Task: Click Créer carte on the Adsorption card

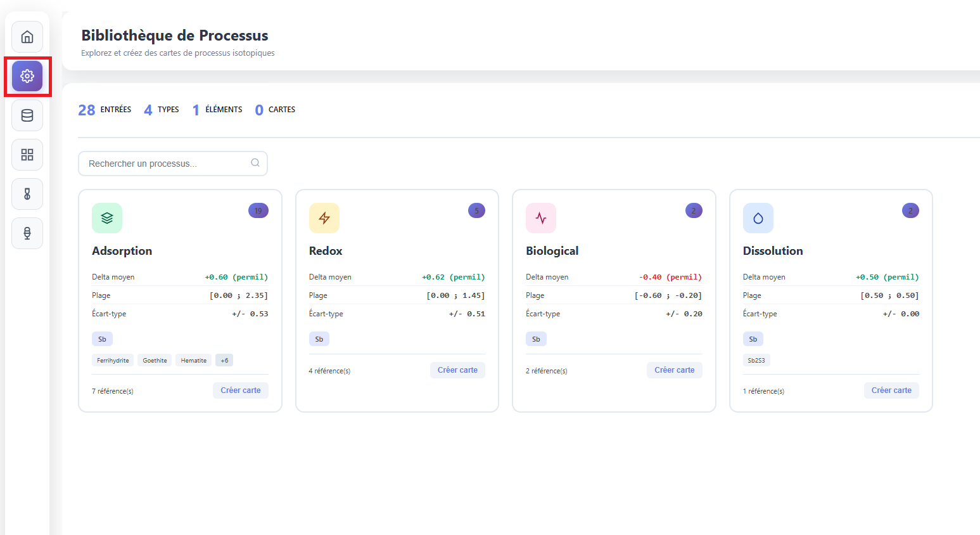Action: click(x=241, y=390)
